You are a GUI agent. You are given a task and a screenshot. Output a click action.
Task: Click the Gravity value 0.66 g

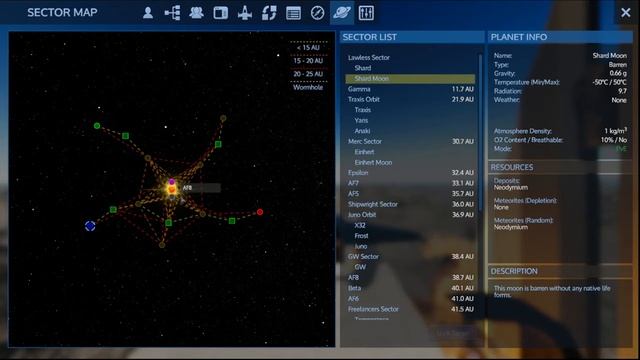(x=618, y=73)
